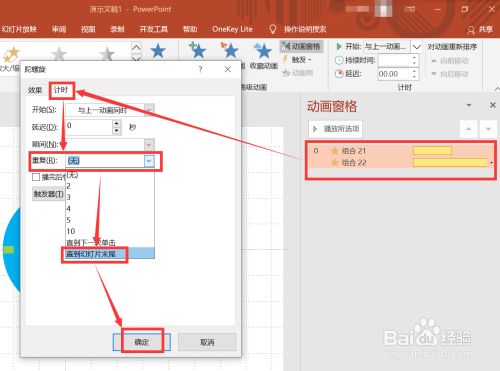
Task: Toggle the 播完后快退 checkbox
Action: [36, 177]
